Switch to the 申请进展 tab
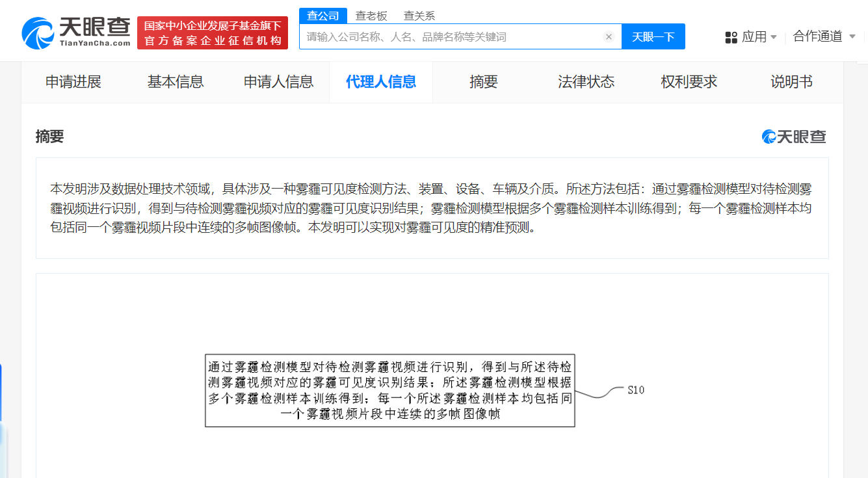The width and height of the screenshot is (868, 478). [x=73, y=82]
